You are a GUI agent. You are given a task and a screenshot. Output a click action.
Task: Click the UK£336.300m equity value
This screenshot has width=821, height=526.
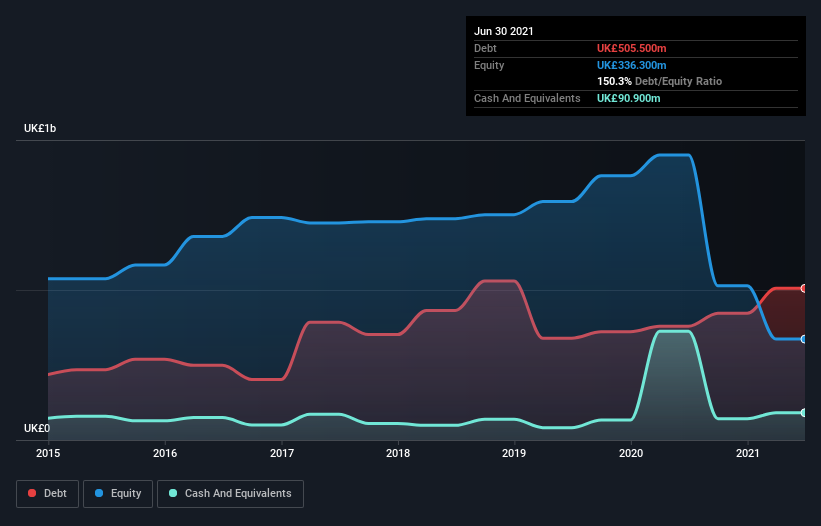pyautogui.click(x=631, y=65)
